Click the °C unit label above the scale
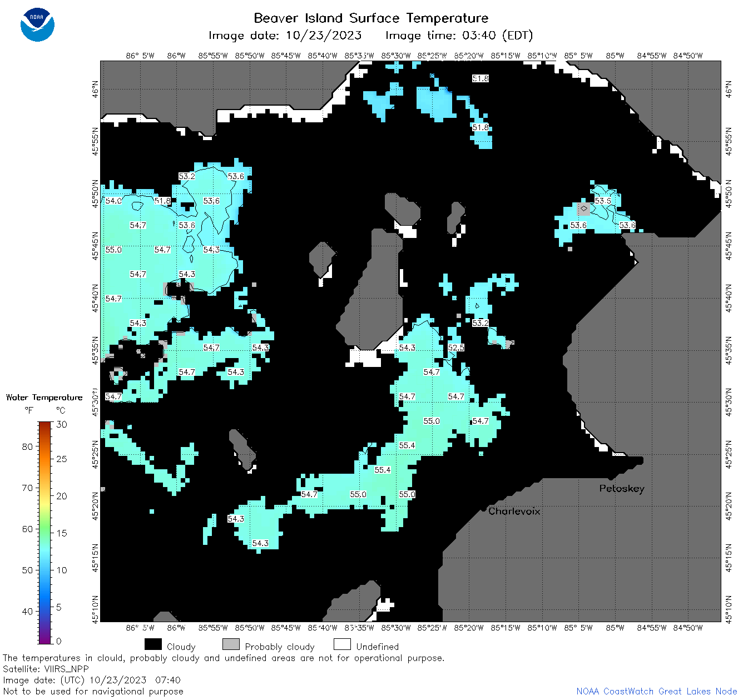743x700 pixels. click(x=61, y=410)
